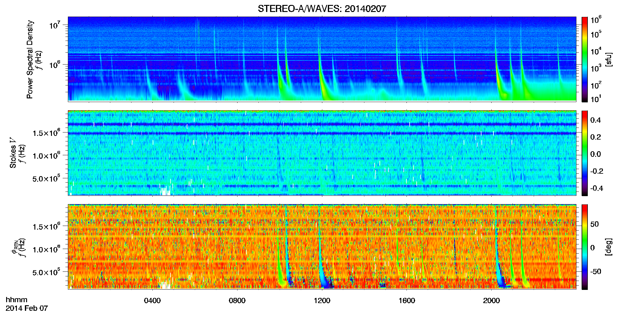Click the [deg] colorbar unit label
The height and width of the screenshot is (332, 644).
(609, 247)
